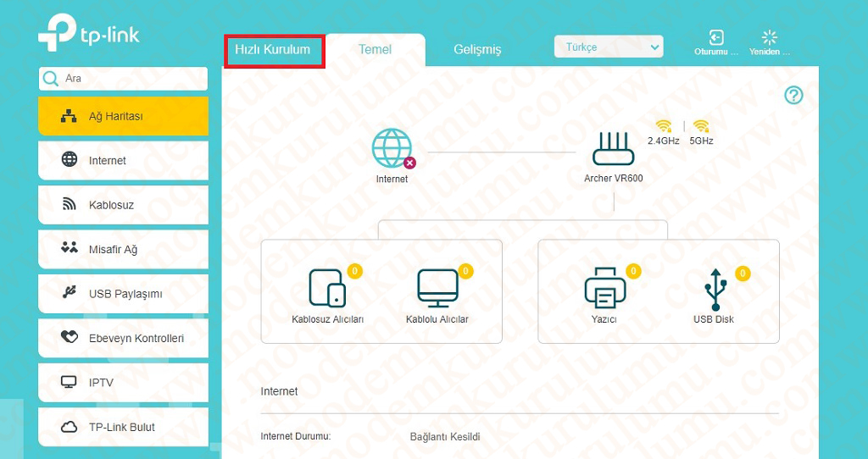Click the tp-link logo
This screenshot has height=459, width=868.
[x=88, y=32]
